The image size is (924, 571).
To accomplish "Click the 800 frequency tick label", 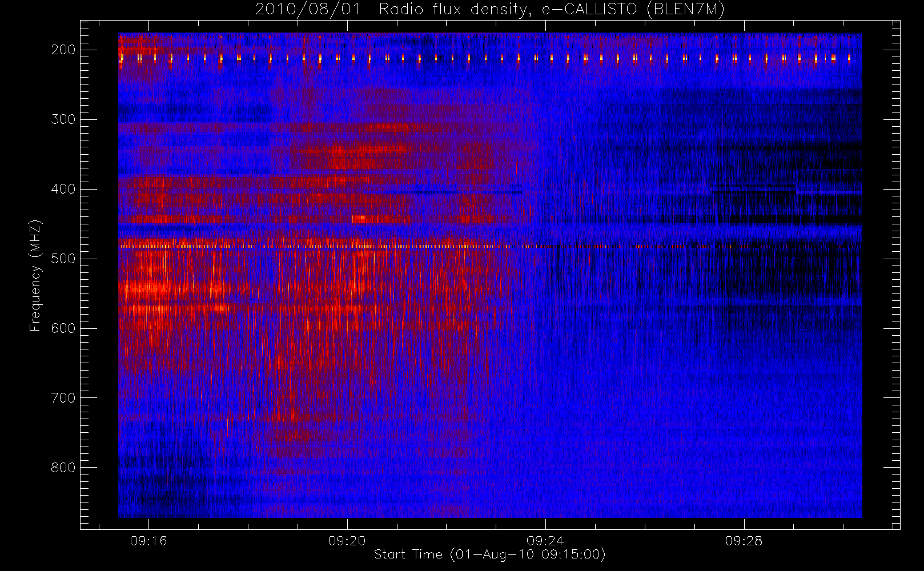I will 63,468.
